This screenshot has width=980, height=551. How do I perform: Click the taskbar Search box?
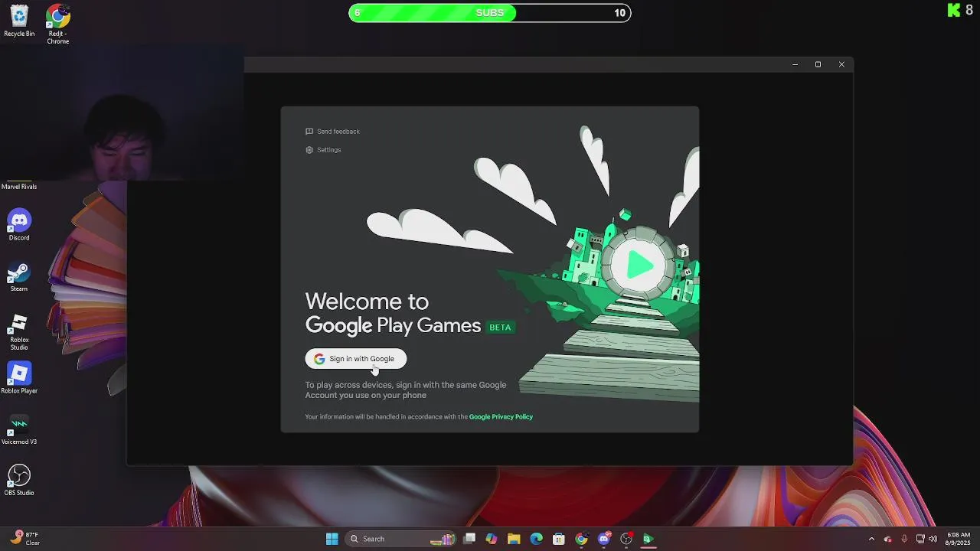click(x=401, y=539)
